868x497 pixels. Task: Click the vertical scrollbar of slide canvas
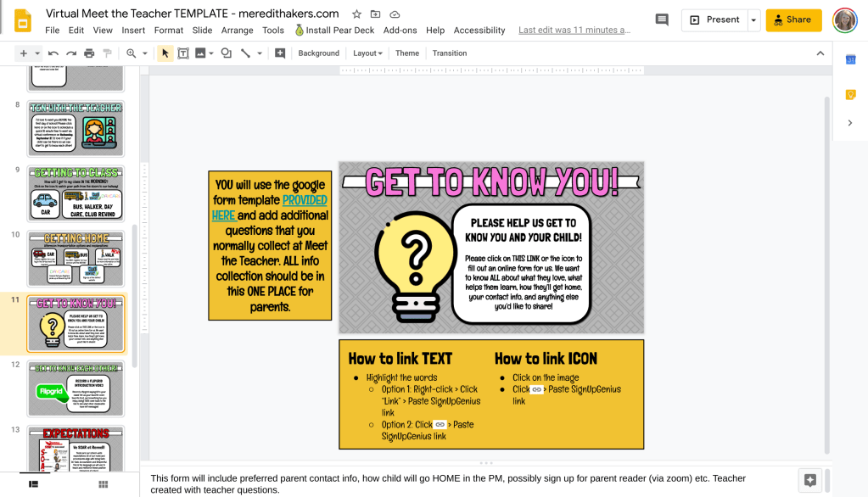coord(826,271)
